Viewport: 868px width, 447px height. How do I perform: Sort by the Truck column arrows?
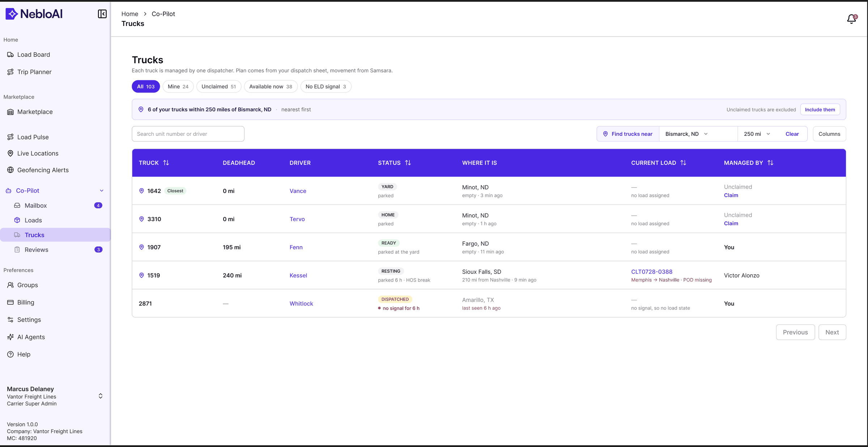coord(166,163)
